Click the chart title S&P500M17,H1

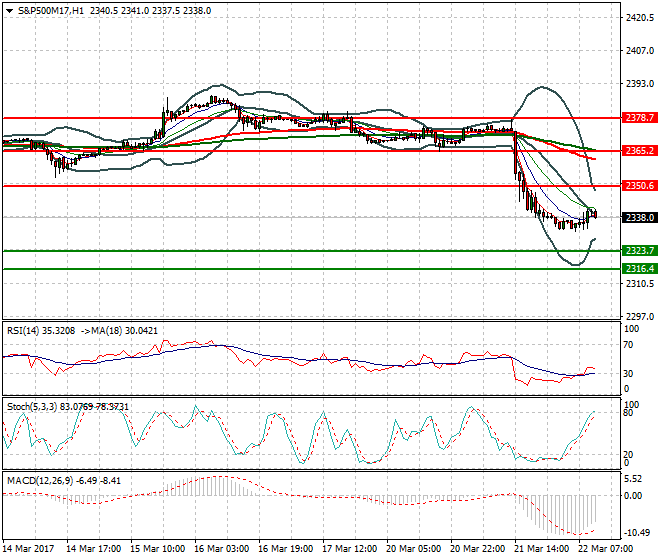(51, 11)
